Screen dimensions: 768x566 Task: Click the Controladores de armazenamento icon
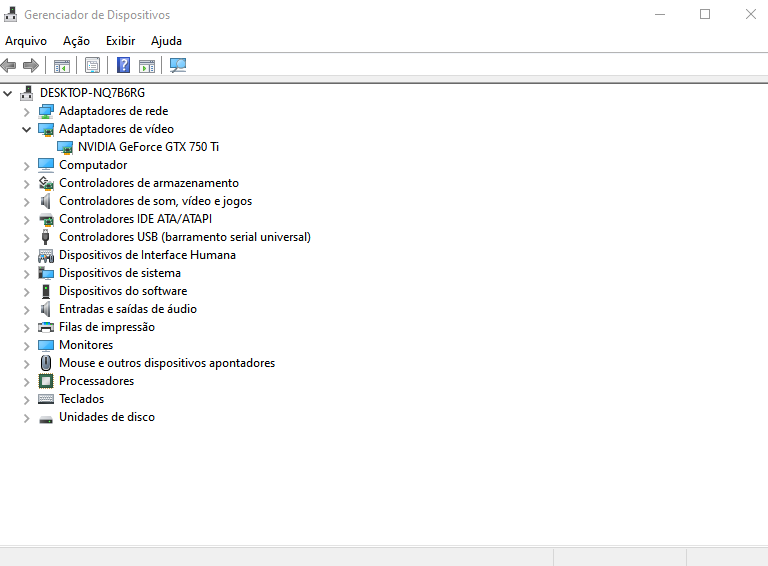[46, 183]
